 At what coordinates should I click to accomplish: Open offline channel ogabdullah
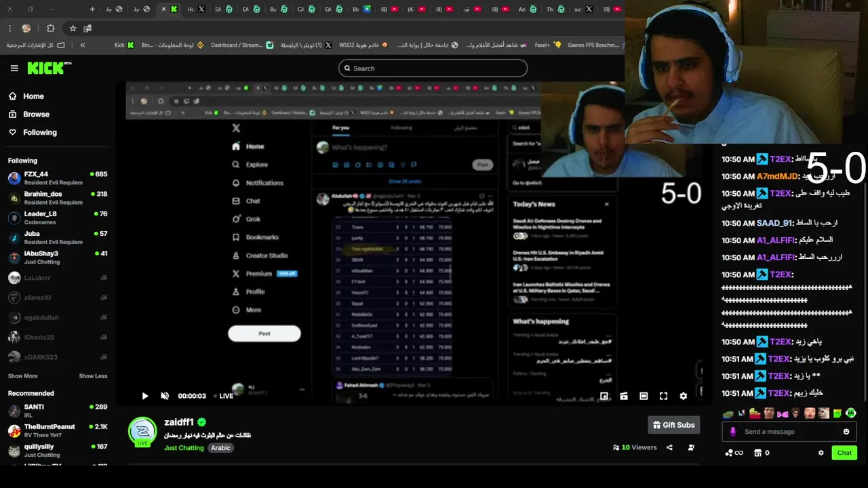57,317
